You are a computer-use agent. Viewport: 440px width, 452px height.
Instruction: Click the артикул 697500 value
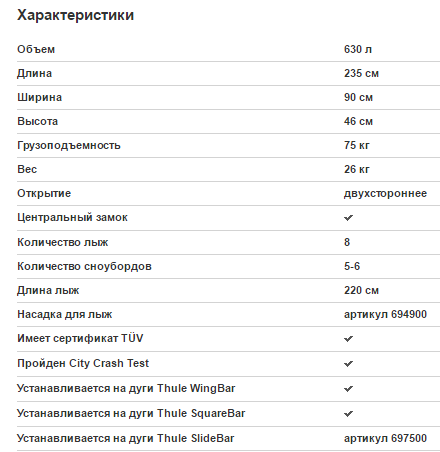385,438
